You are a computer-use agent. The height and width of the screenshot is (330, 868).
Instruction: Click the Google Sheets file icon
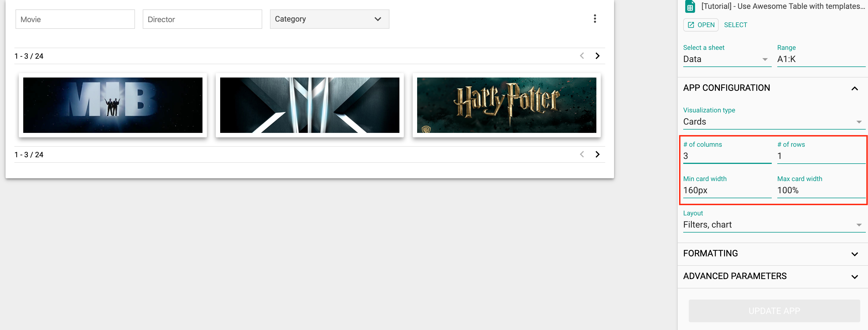point(690,6)
